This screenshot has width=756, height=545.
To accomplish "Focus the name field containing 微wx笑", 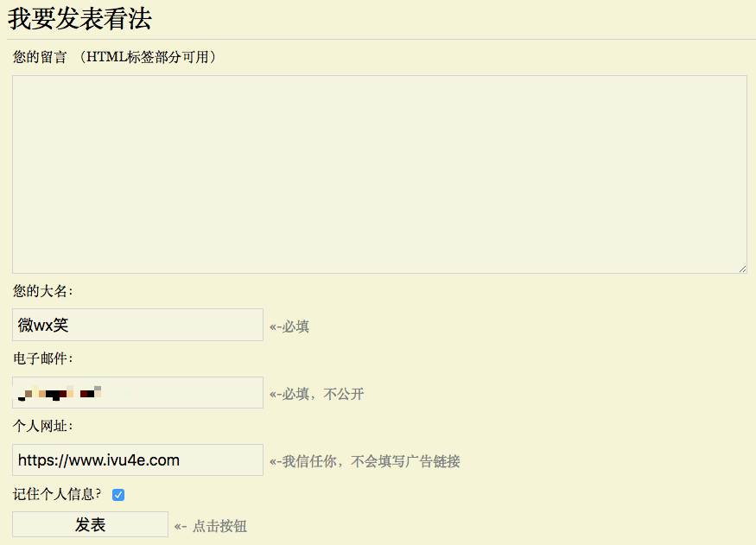I will 137,326.
